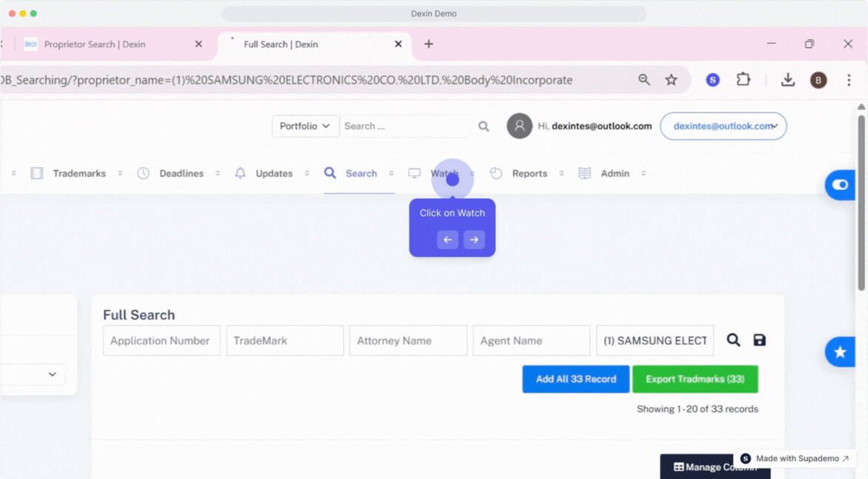
Task: Toggle the blue switch on right edge
Action: coord(841,185)
